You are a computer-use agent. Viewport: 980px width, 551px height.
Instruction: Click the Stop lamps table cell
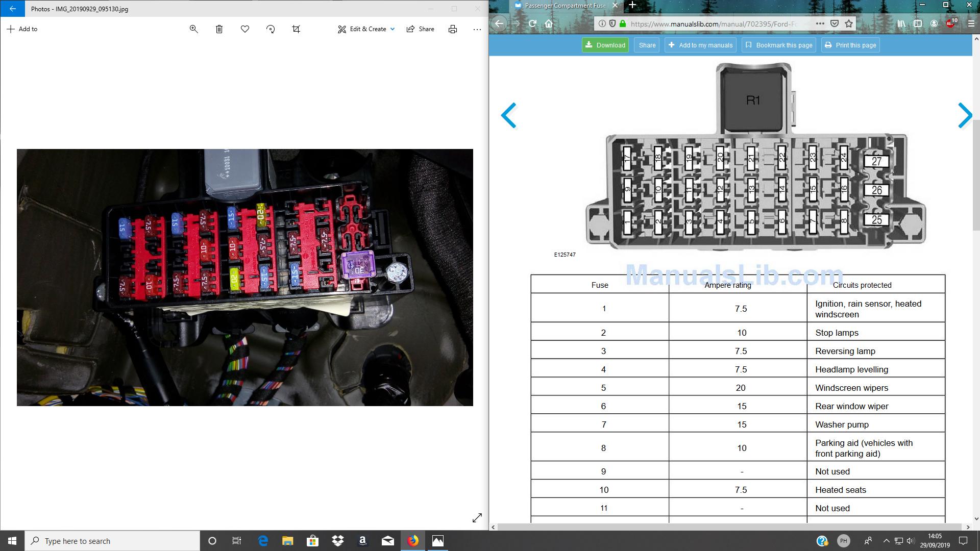coord(876,333)
